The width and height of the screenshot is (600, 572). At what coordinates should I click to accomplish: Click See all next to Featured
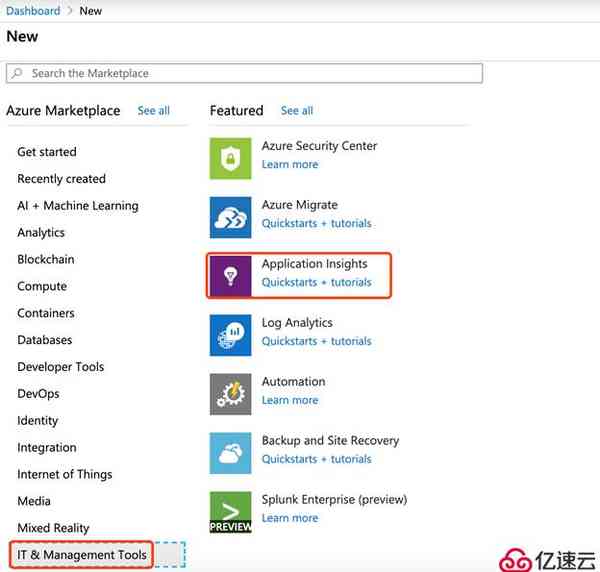297,111
